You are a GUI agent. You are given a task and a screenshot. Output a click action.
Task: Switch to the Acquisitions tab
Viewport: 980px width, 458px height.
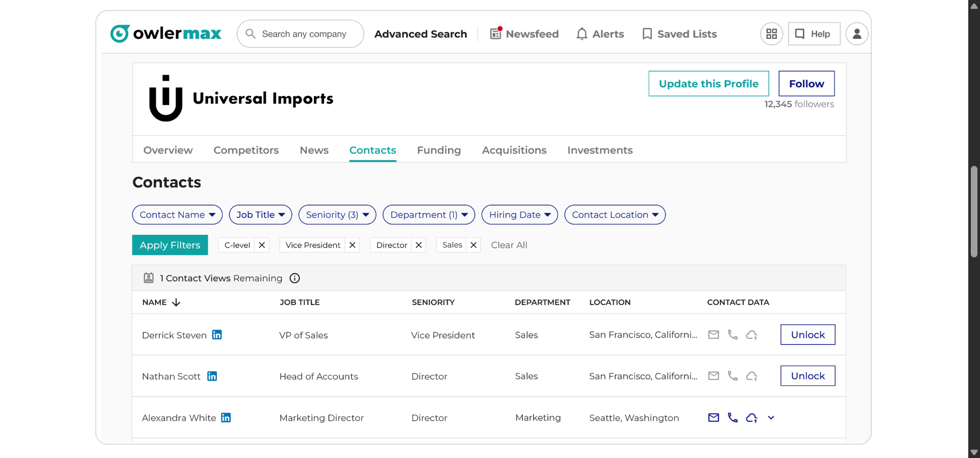click(x=514, y=150)
